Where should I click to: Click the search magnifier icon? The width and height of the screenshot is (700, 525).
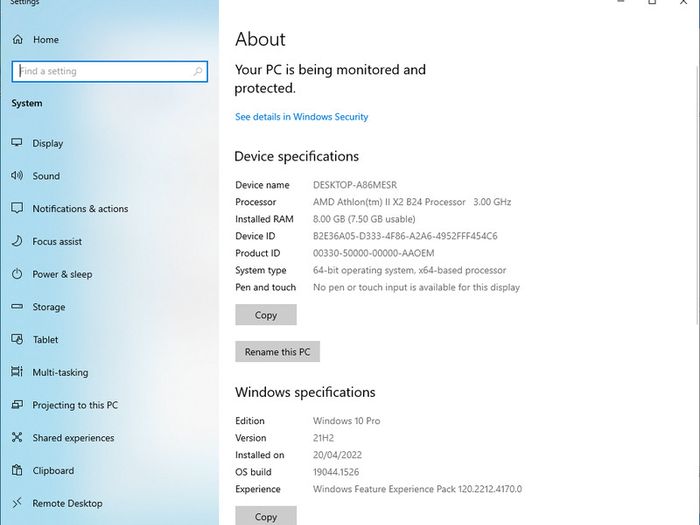click(x=197, y=71)
